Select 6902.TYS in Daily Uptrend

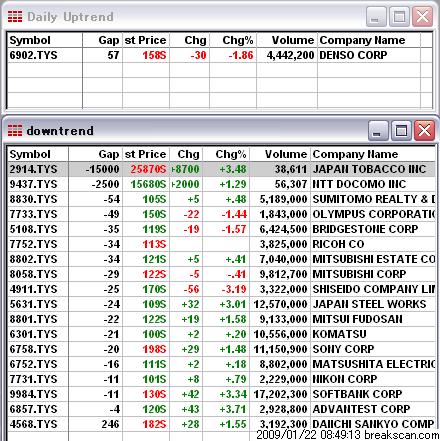(x=33, y=55)
